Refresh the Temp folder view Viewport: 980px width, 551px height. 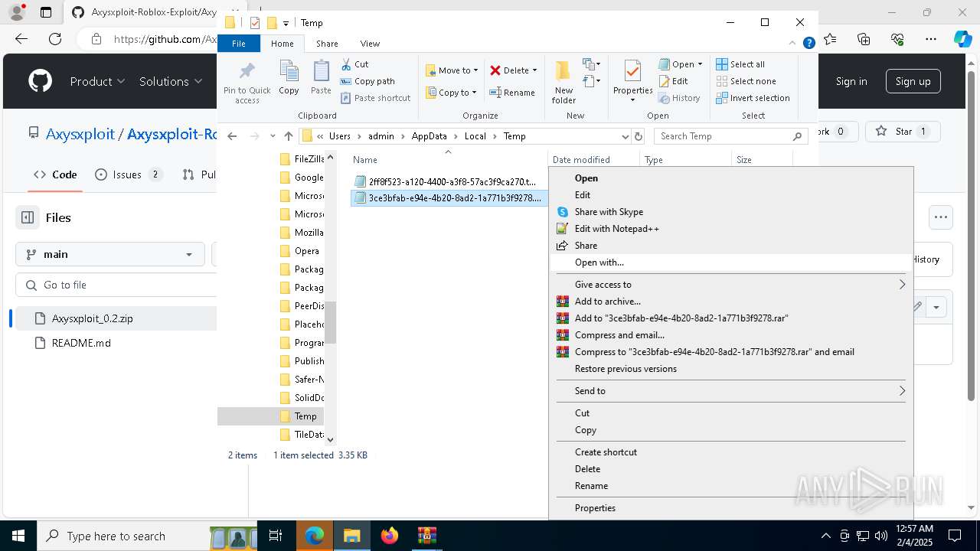coord(639,136)
